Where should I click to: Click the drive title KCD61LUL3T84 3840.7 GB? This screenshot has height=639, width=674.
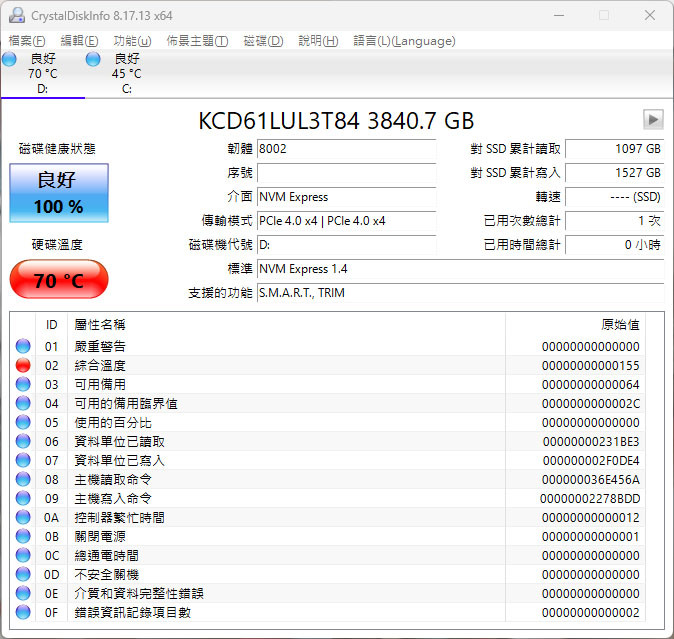pos(336,121)
